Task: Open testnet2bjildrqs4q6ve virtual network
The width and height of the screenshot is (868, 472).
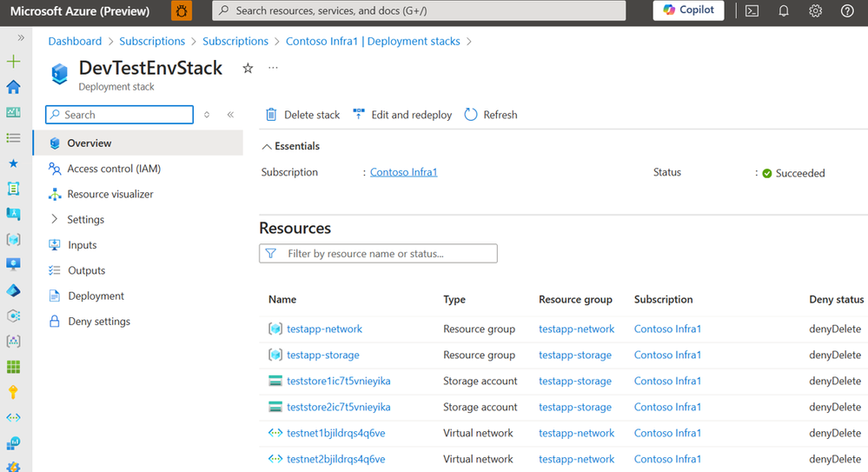Action: tap(336, 459)
